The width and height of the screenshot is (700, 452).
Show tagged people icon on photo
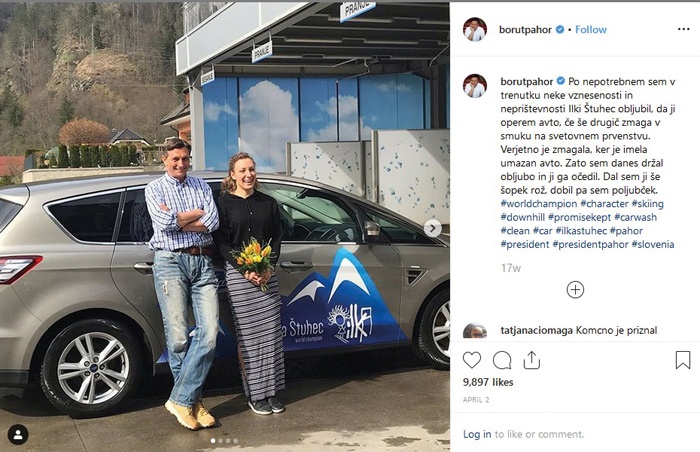tap(18, 435)
